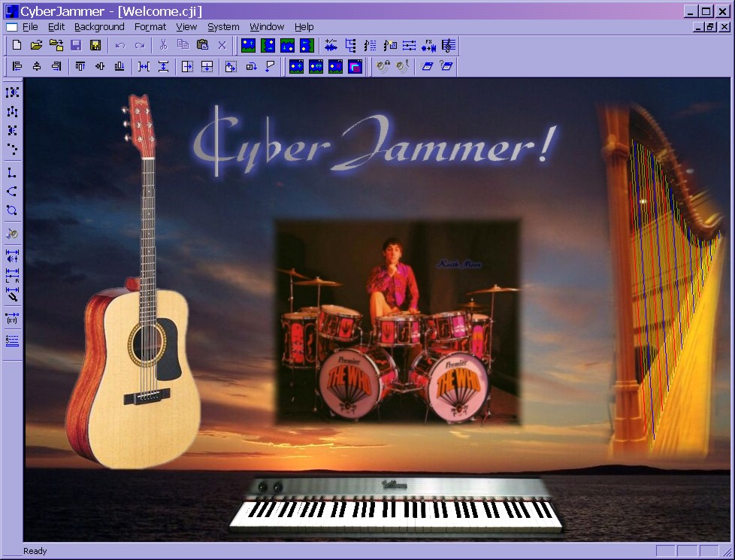Click the L R pan range icon
Screen dimensions: 735x560
(x=12, y=275)
